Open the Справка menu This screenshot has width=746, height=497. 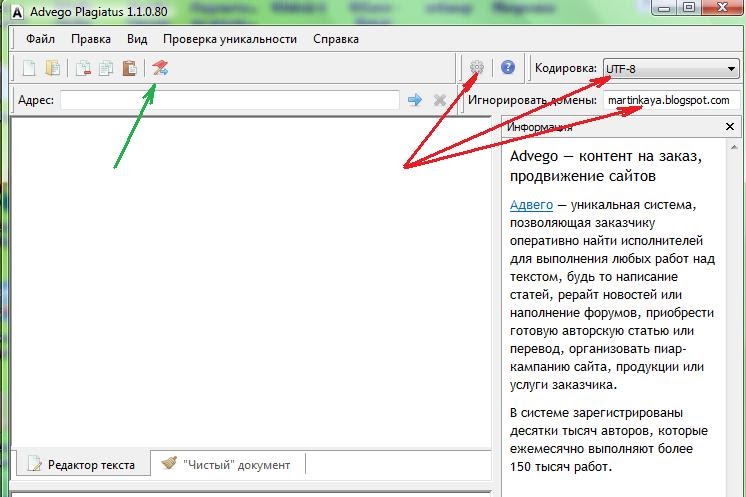point(336,39)
